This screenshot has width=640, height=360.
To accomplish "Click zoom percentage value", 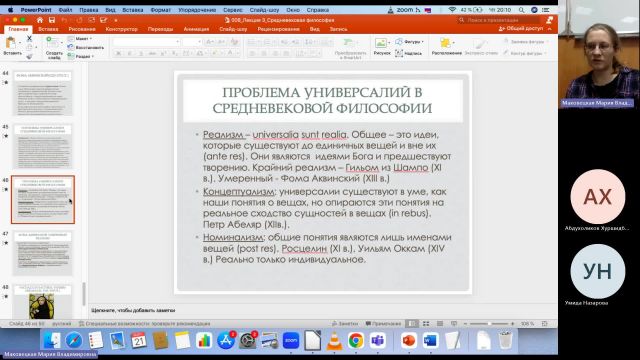I will pyautogui.click(x=527, y=324).
